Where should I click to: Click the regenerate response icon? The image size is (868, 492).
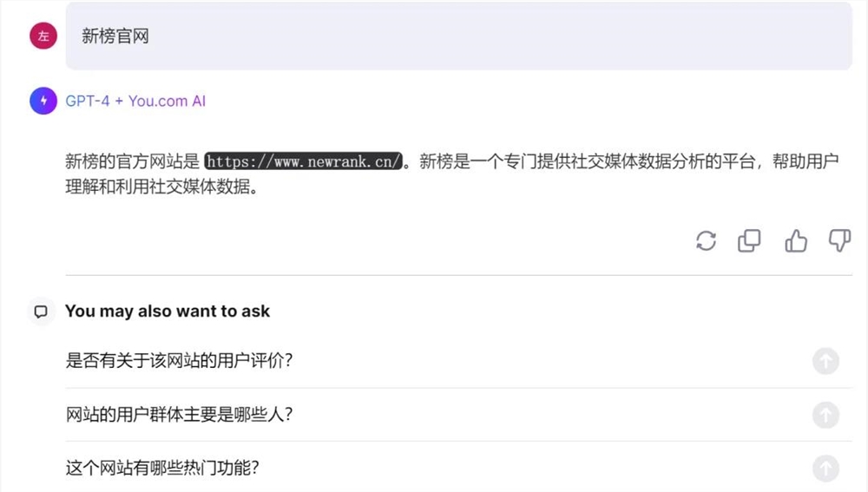706,240
